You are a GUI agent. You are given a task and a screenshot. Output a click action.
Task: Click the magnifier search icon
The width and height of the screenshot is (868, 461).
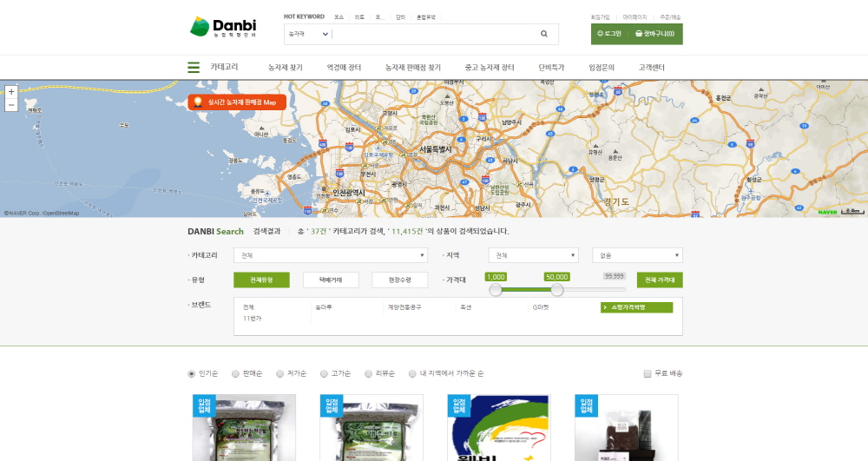pos(544,34)
